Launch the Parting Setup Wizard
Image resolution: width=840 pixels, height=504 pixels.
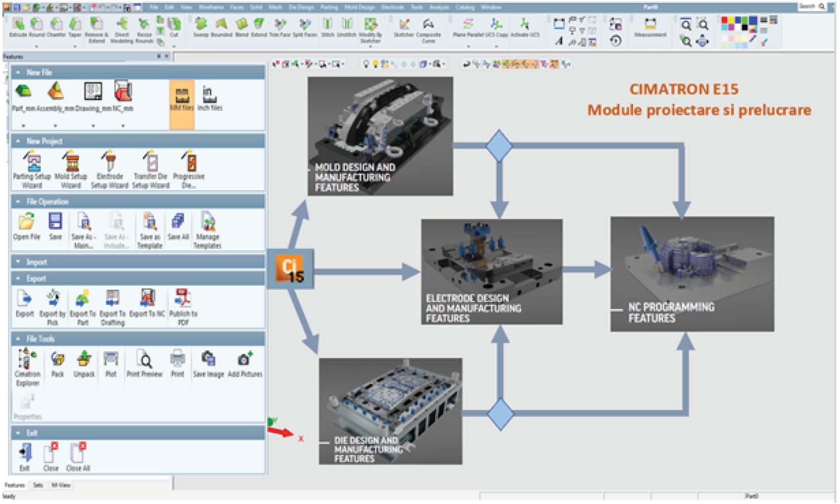[32, 169]
